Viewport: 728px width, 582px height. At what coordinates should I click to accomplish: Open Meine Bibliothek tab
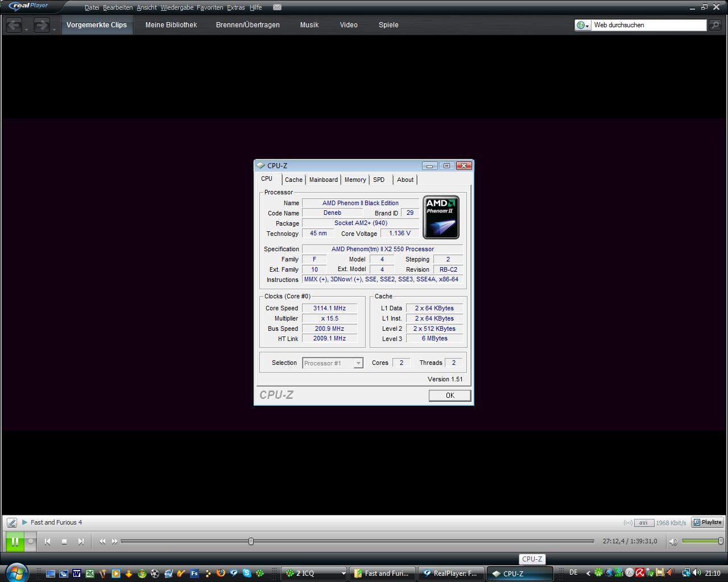[171, 25]
